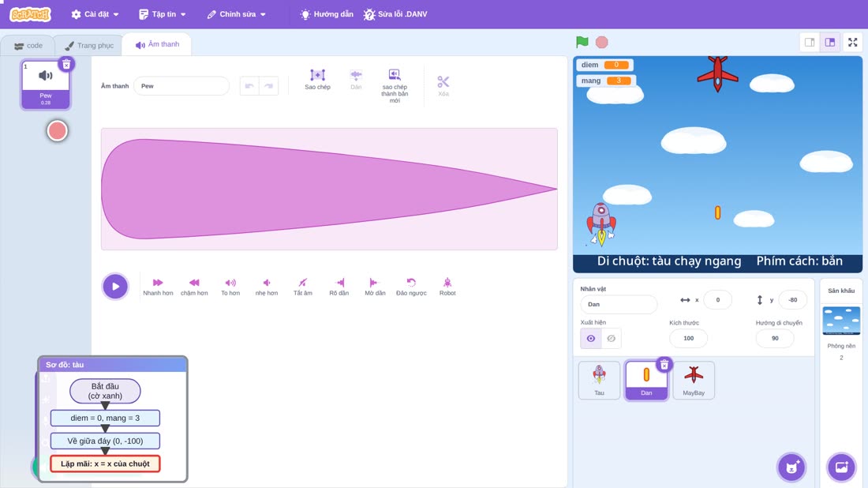Apply the Tắt âm mute effect
The width and height of the screenshot is (868, 488).
[x=303, y=287]
